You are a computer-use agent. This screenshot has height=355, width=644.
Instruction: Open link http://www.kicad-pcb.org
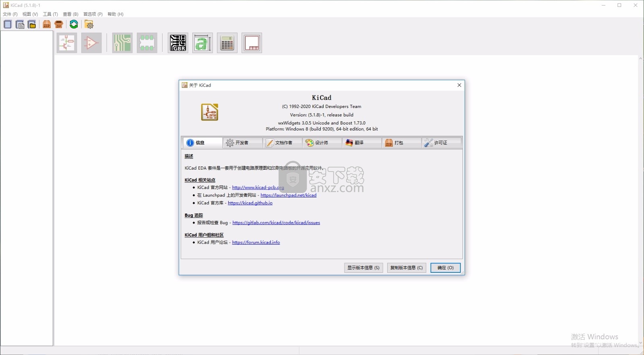258,187
